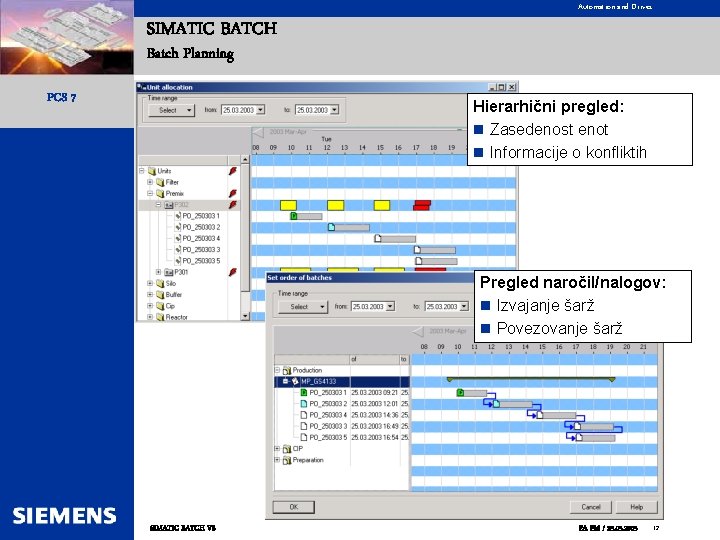The image size is (720, 540).
Task: Click the start time '25.03.2003 16:54' cell
Action: (x=375, y=438)
